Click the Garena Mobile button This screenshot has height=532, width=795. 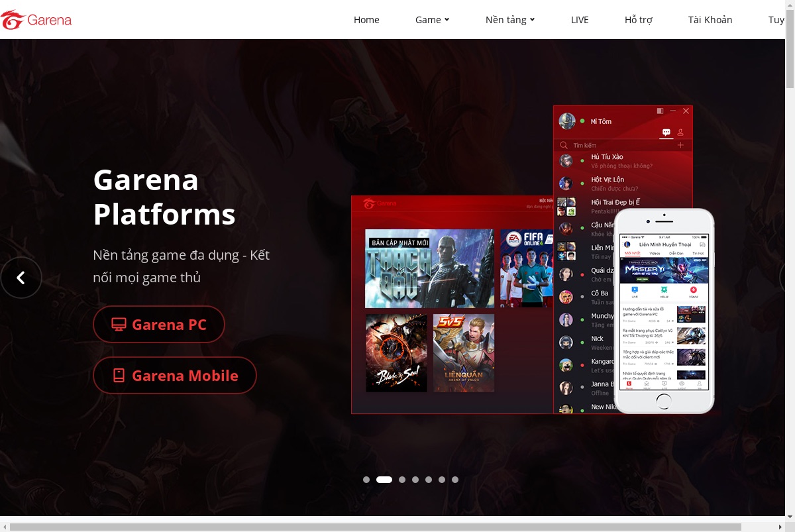pyautogui.click(x=175, y=376)
